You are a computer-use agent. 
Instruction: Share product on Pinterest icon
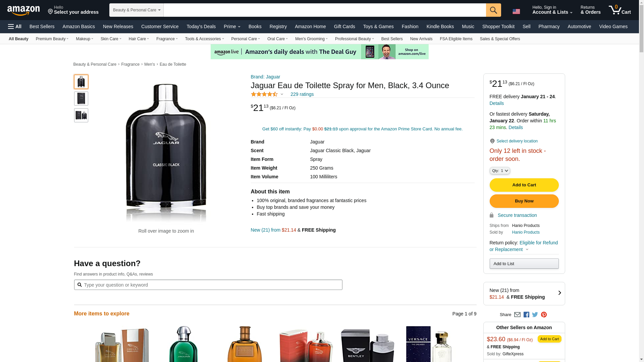click(x=544, y=315)
